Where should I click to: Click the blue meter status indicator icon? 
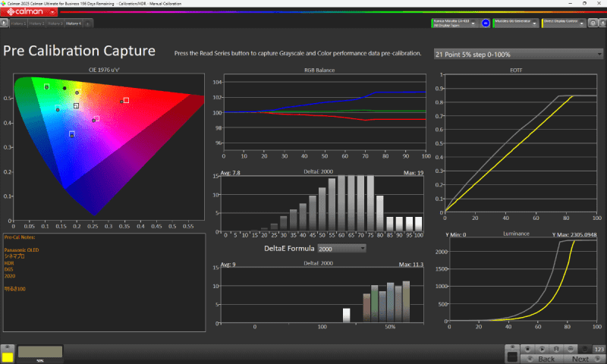tap(486, 24)
